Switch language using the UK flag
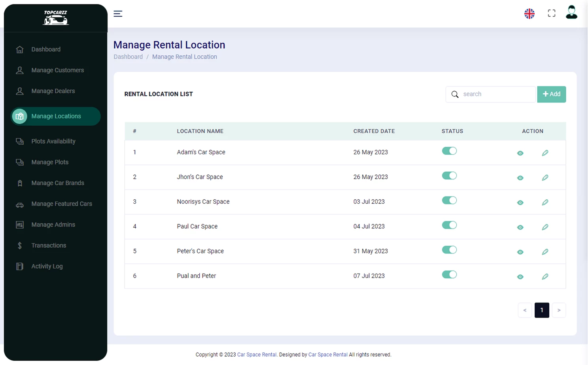 click(529, 13)
